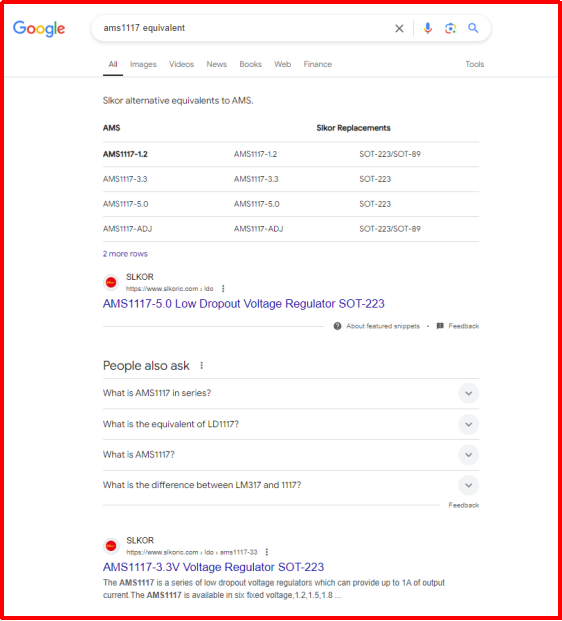Open AMS1117-3.3V Voltage Regulator SOT-223 result
The image size is (562, 621).
[x=213, y=567]
